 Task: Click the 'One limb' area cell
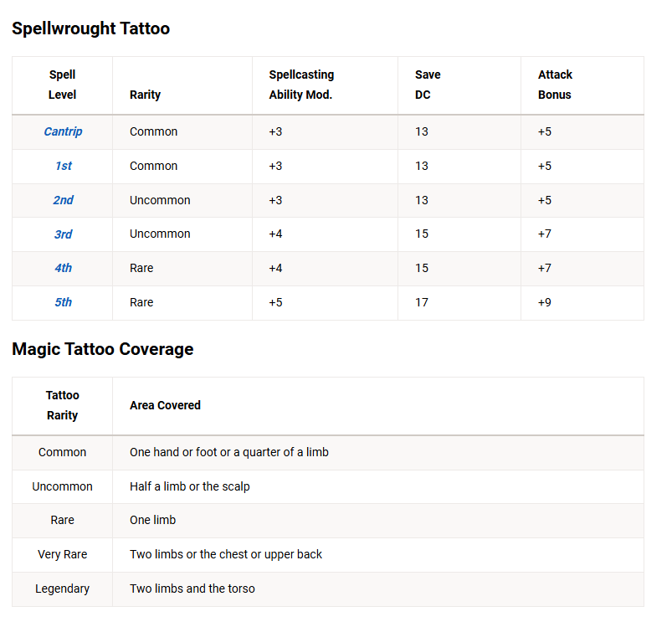pos(152,520)
